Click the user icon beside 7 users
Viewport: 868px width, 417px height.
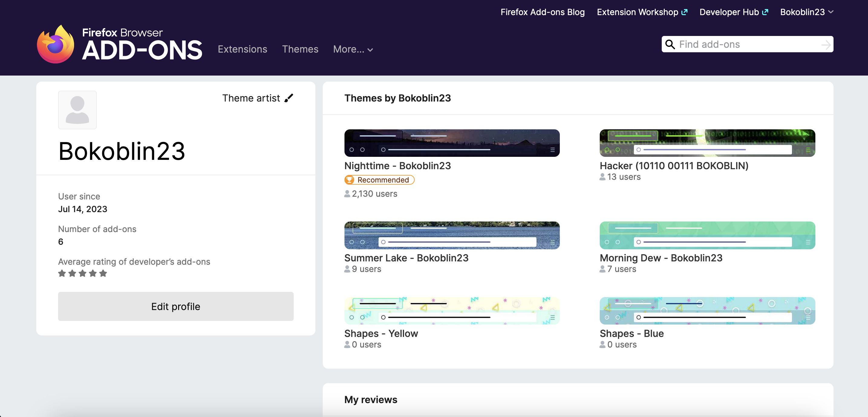click(x=602, y=269)
